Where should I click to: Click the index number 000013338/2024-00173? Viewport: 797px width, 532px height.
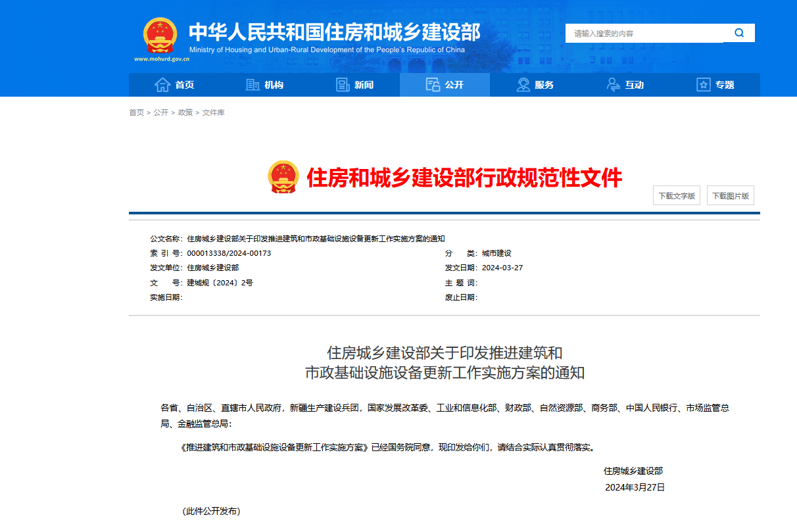click(x=229, y=253)
